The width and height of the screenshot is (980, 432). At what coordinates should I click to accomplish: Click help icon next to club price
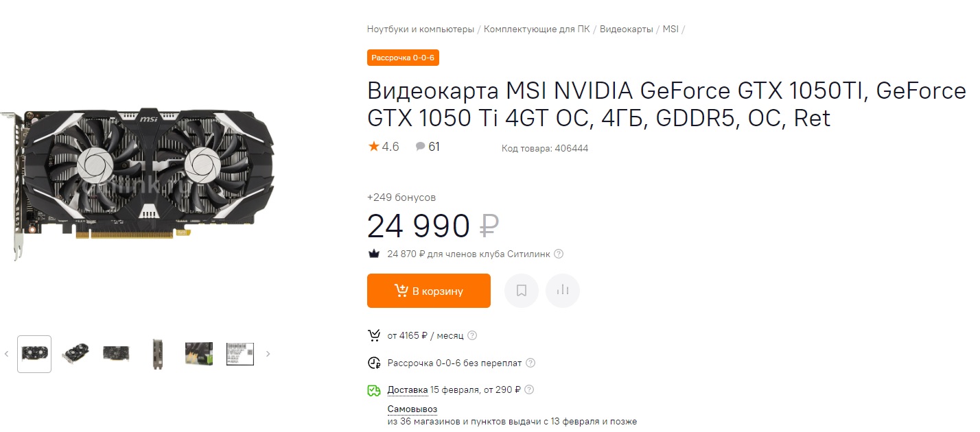pyautogui.click(x=559, y=254)
